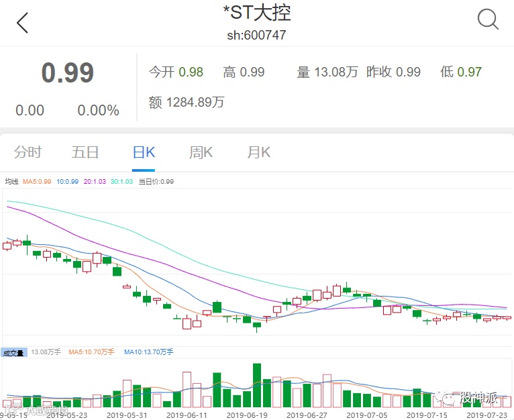This screenshot has width=514, height=420.
Task: Switch to the 周K tab
Action: [201, 152]
